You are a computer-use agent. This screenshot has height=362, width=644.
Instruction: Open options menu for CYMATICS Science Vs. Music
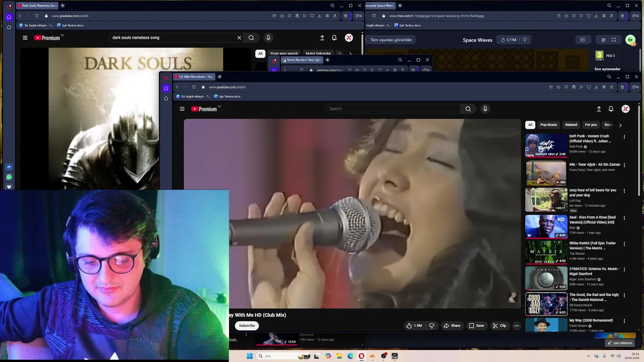(624, 269)
